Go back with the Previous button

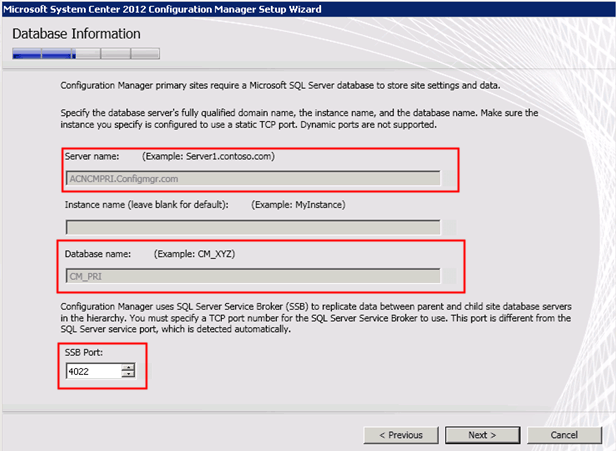(401, 435)
